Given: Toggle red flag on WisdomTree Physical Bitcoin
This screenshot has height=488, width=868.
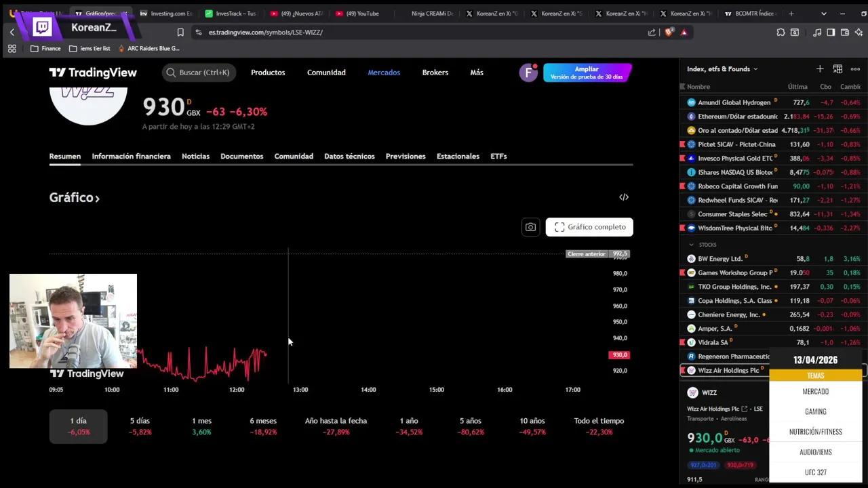Looking at the screenshot, I should click(683, 228).
